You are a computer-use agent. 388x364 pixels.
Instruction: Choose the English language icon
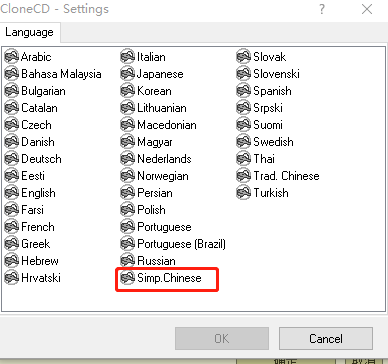11,193
